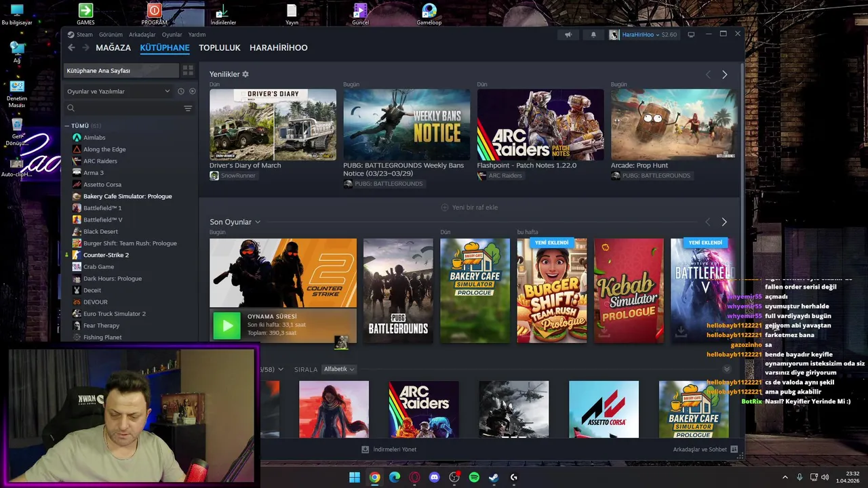Open Kebab Simulator Prologue recent game tile

pyautogui.click(x=629, y=290)
